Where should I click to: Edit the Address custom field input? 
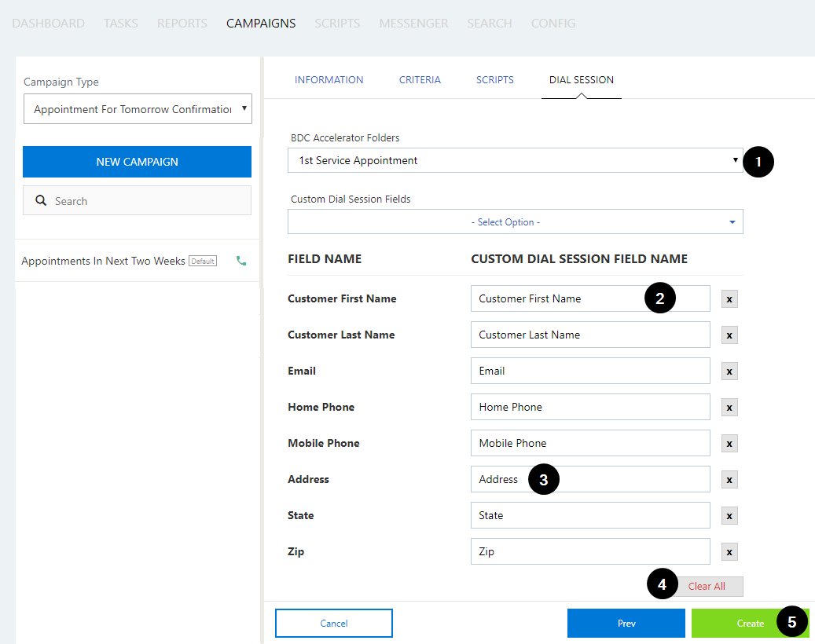tap(590, 479)
